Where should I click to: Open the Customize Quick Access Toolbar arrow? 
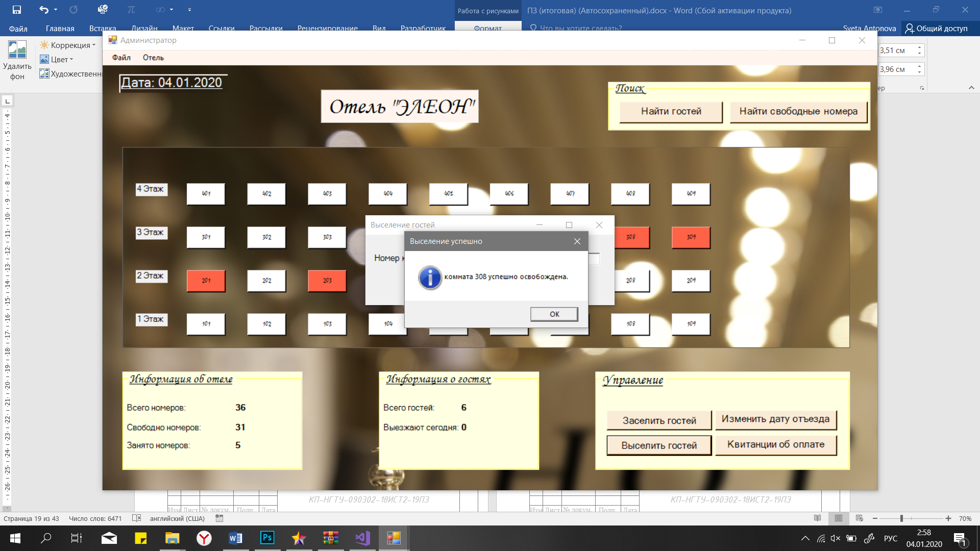click(189, 10)
